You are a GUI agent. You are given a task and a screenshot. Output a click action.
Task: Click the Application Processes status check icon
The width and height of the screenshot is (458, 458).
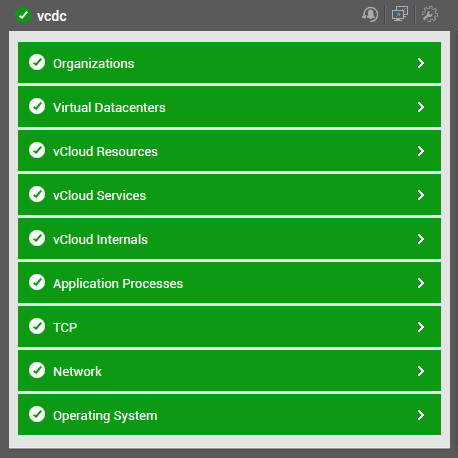point(37,282)
